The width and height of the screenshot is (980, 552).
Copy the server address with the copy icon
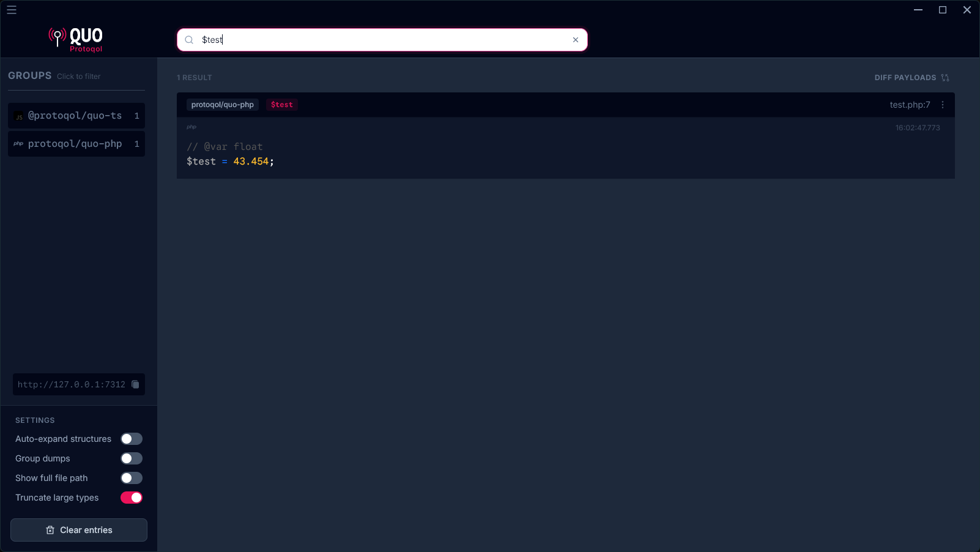[x=136, y=384]
